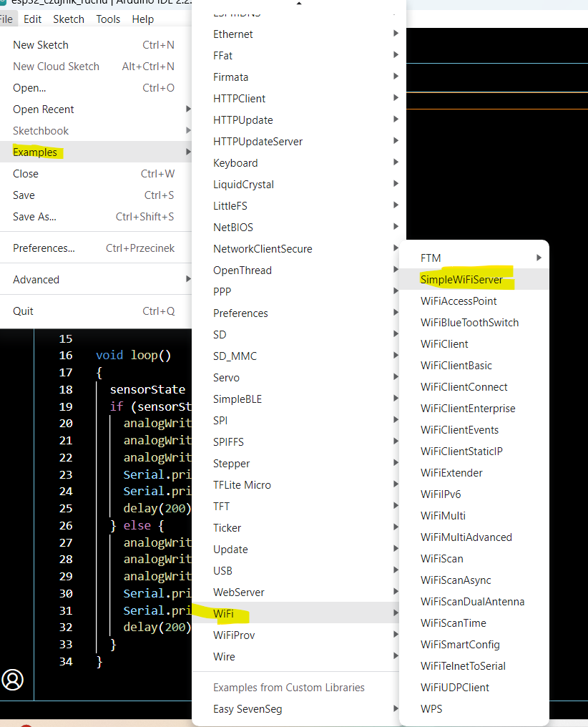
Task: Select Open... in the File menu
Action: 96,87
